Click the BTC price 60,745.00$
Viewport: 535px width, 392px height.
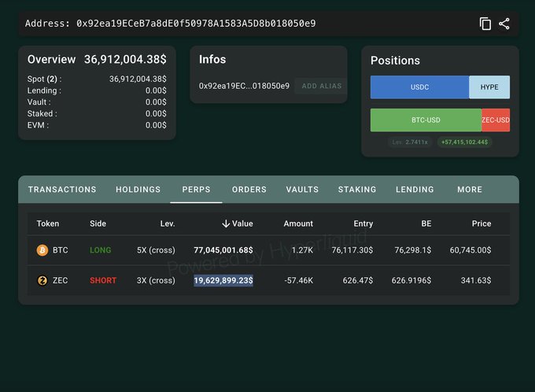(470, 250)
